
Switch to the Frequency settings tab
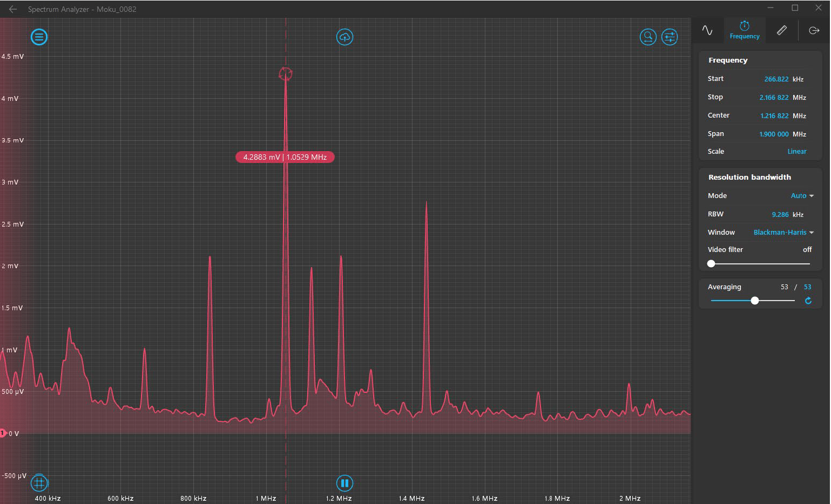pos(745,30)
